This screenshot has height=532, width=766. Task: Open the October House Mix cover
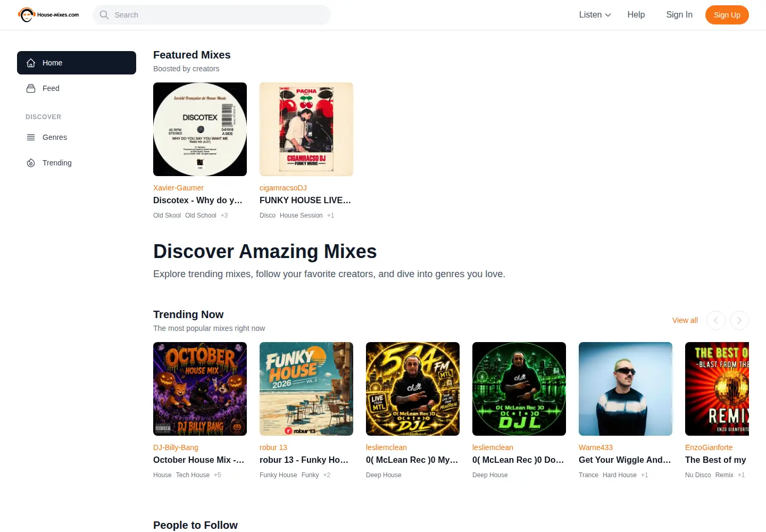coord(200,389)
